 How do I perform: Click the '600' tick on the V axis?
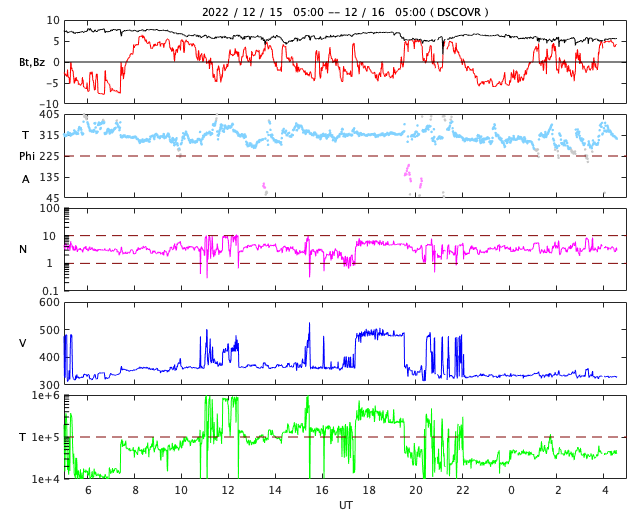tap(49, 303)
